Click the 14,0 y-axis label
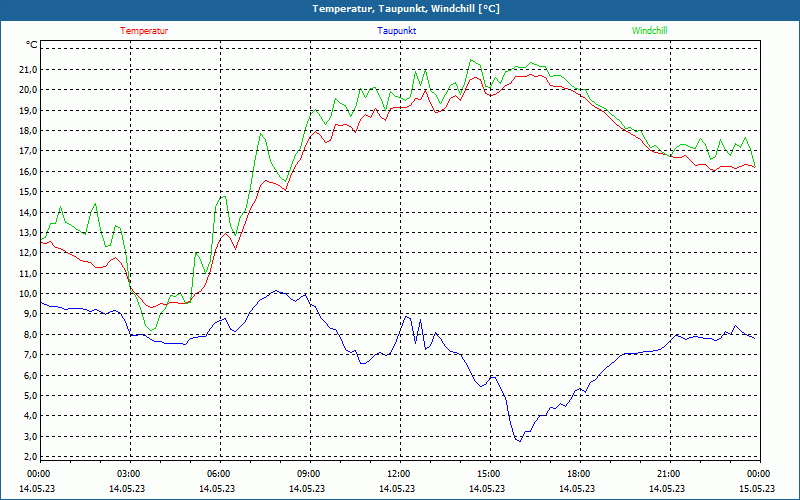 click(x=28, y=212)
